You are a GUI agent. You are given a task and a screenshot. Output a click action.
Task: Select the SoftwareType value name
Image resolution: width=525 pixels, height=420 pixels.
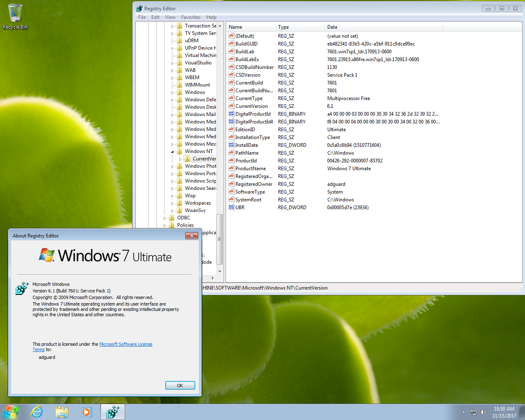pos(250,192)
